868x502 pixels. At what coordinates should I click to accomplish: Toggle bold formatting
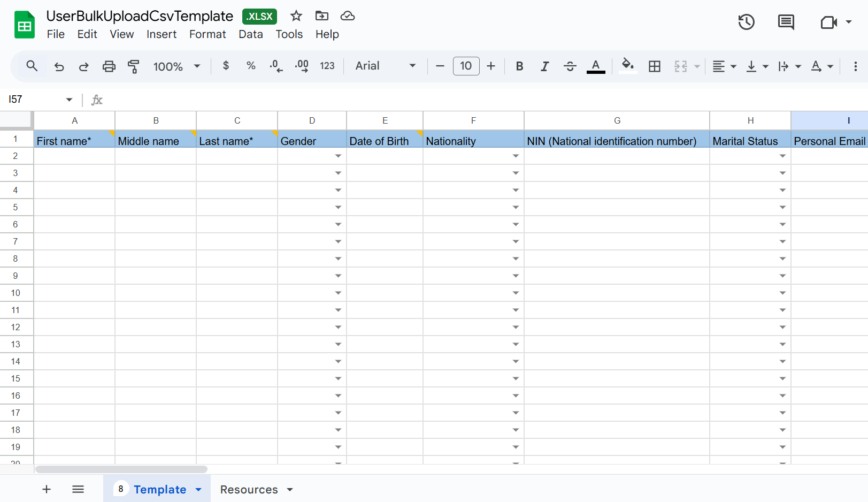pos(519,66)
